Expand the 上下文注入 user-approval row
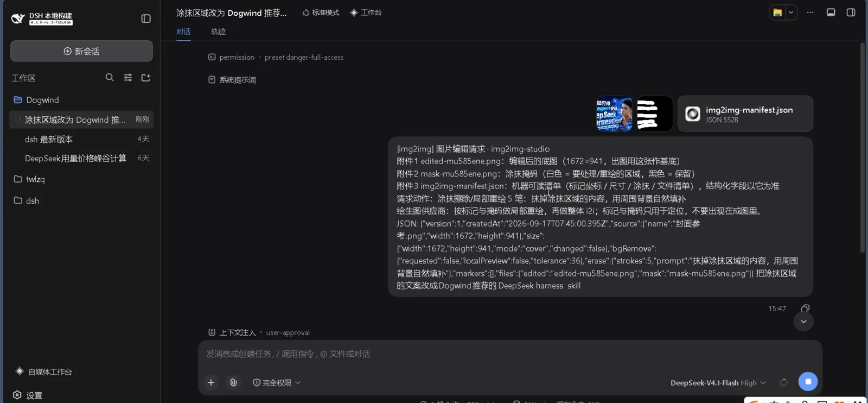Screen dimensions: 868x403 259,332
